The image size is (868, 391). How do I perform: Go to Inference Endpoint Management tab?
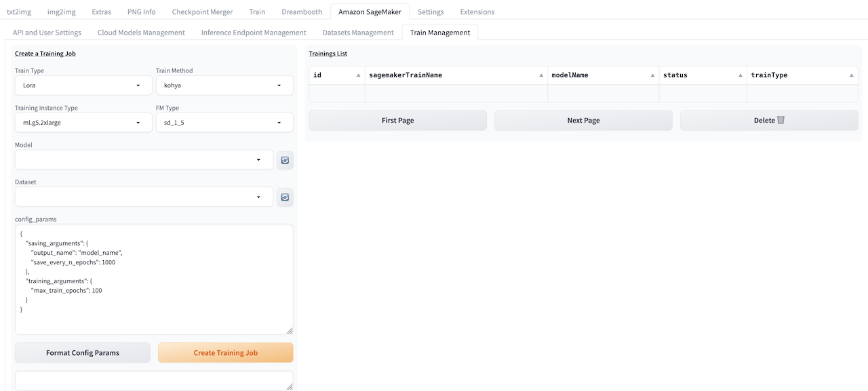tap(254, 33)
